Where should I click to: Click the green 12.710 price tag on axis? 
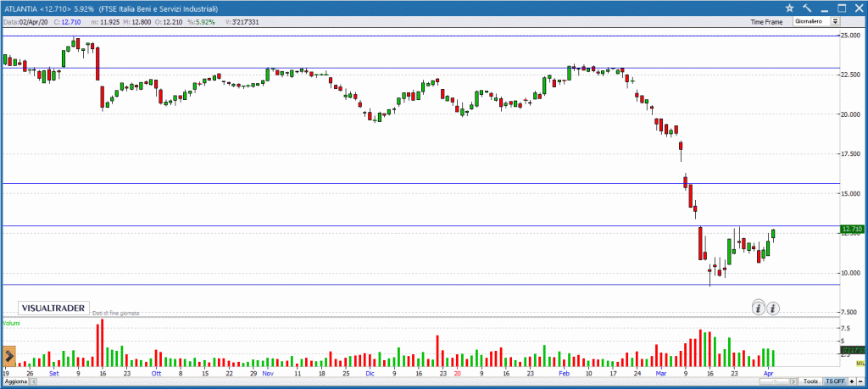[851, 229]
